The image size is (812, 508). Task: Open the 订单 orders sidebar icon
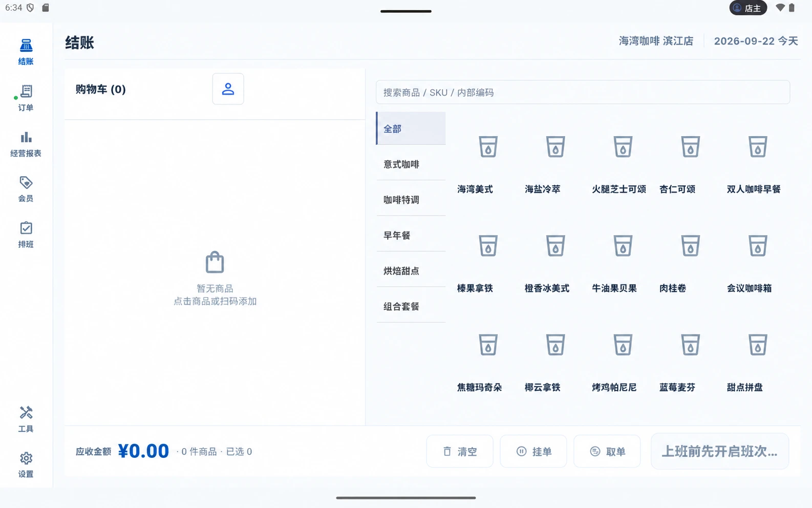pyautogui.click(x=26, y=98)
